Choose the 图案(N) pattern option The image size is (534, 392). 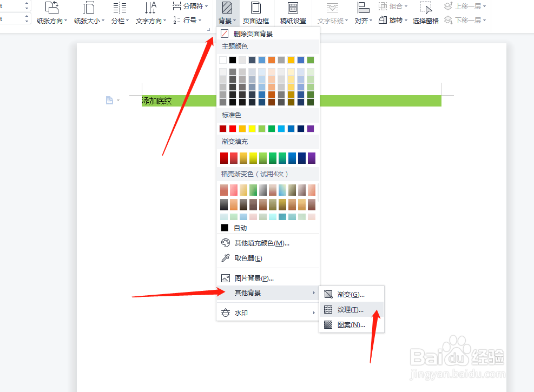tap(351, 324)
